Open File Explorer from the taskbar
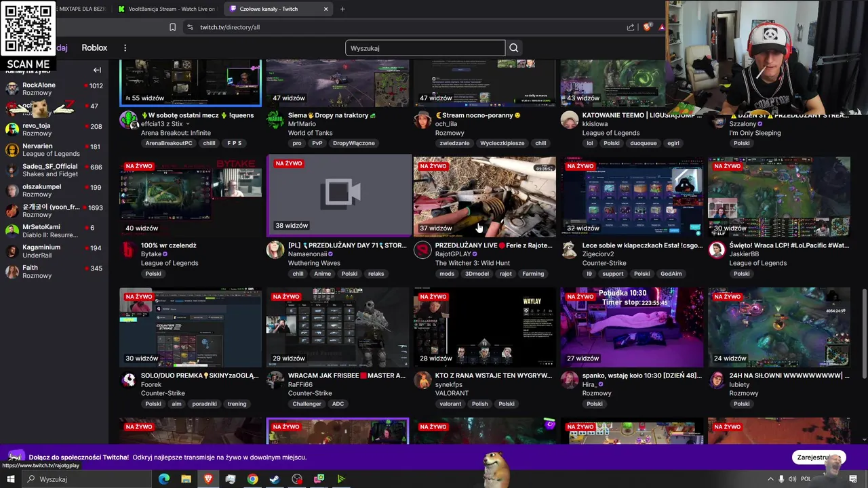The width and height of the screenshot is (868, 488). coord(186,479)
